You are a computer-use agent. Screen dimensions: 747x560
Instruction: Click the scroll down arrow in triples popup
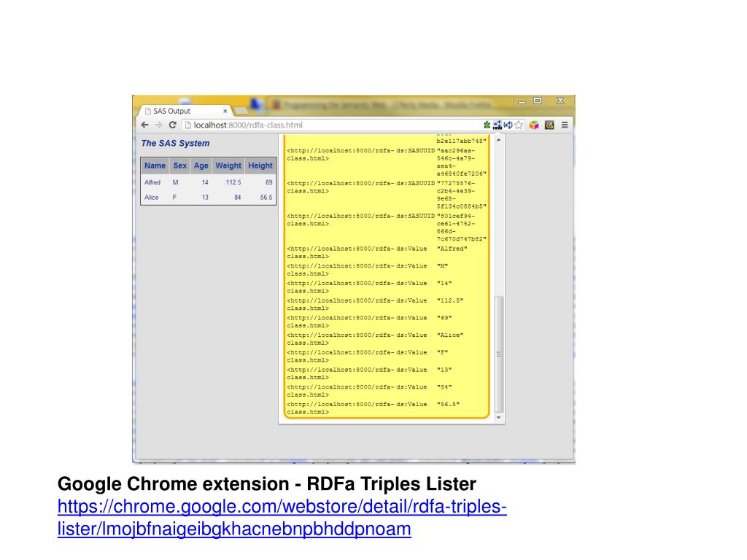coord(499,418)
